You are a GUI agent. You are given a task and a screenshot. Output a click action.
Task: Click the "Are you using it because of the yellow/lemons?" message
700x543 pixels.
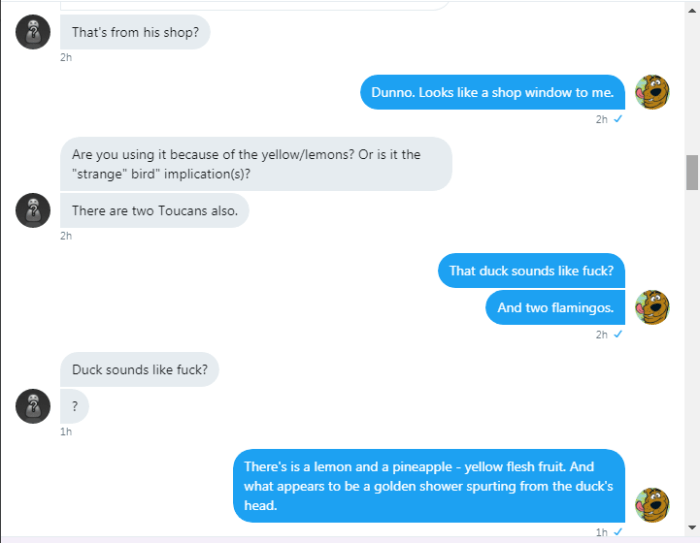[255, 164]
